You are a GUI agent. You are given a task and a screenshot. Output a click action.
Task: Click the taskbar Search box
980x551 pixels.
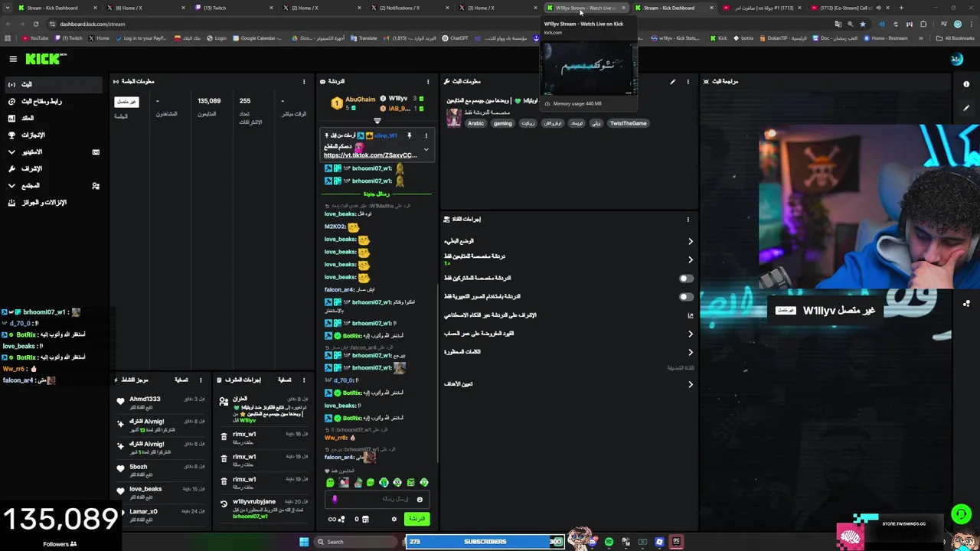pyautogui.click(x=356, y=542)
